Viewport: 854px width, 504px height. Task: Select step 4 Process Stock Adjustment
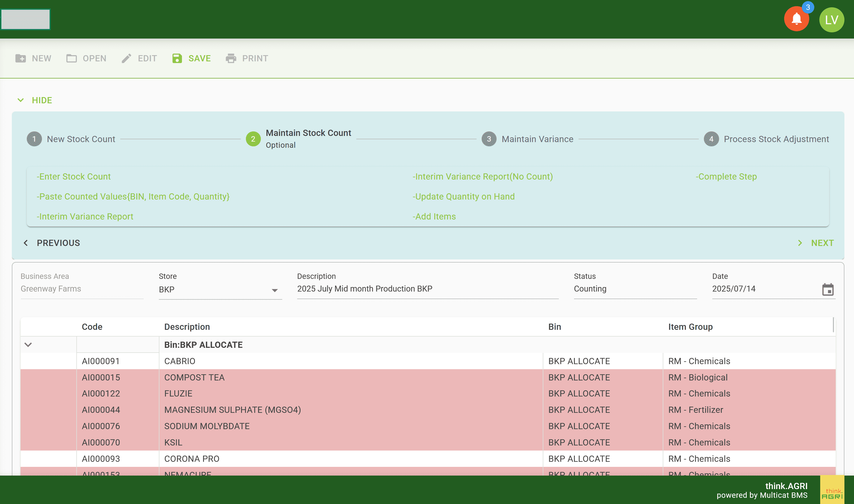pyautogui.click(x=766, y=139)
